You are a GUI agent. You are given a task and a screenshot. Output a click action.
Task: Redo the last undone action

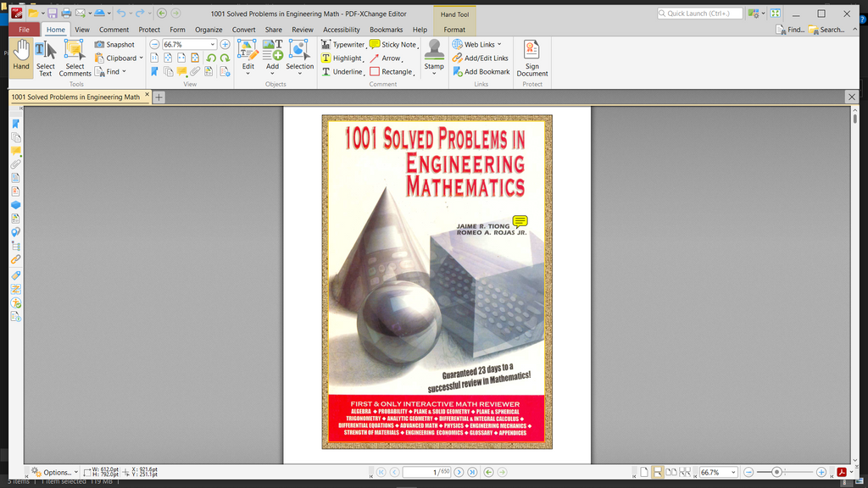pyautogui.click(x=140, y=14)
